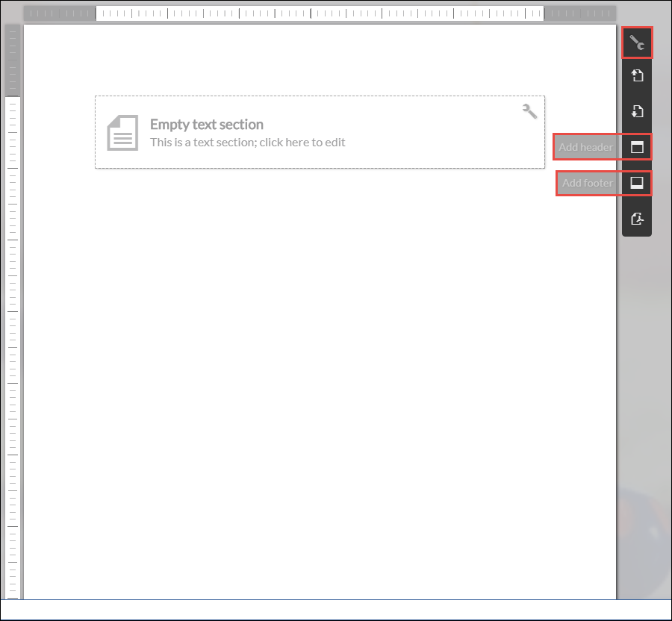Click the right gray margin of the horizontal ruler
Screen dimensions: 672x621
tap(579, 13)
